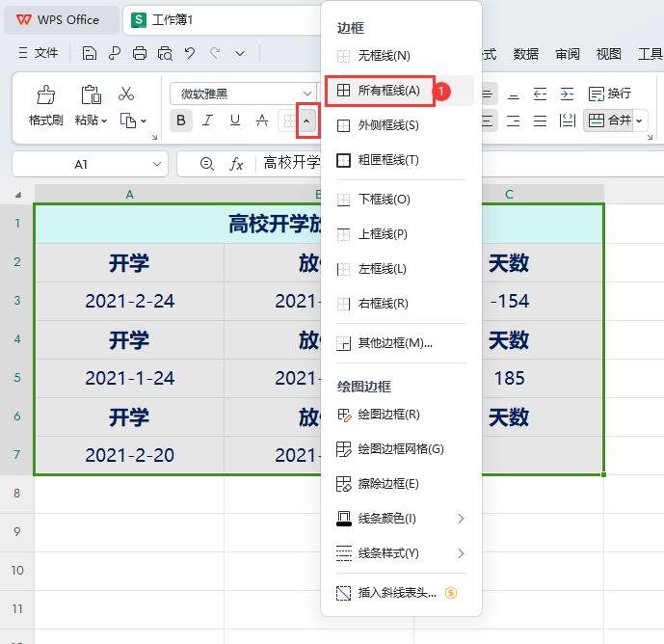
Task: Select column C header
Action: 509,195
